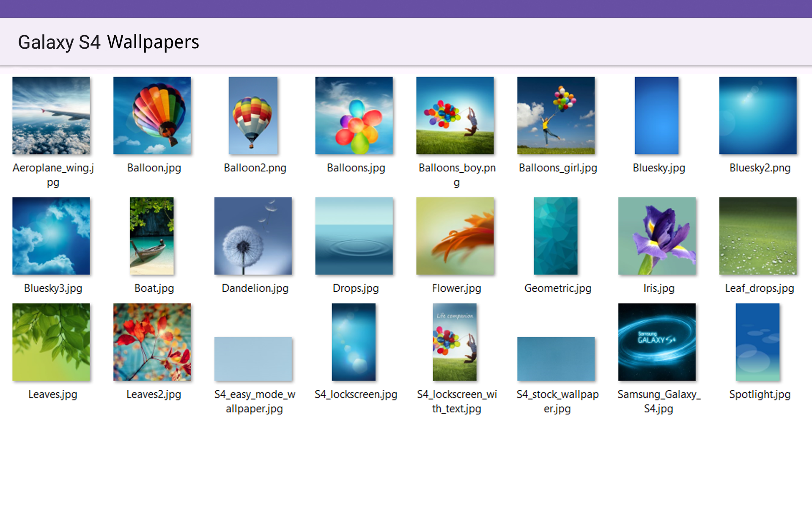Click the Samsung_Galaxy_S4.jpg file name
Screen dimensions: 812x508
click(659, 401)
